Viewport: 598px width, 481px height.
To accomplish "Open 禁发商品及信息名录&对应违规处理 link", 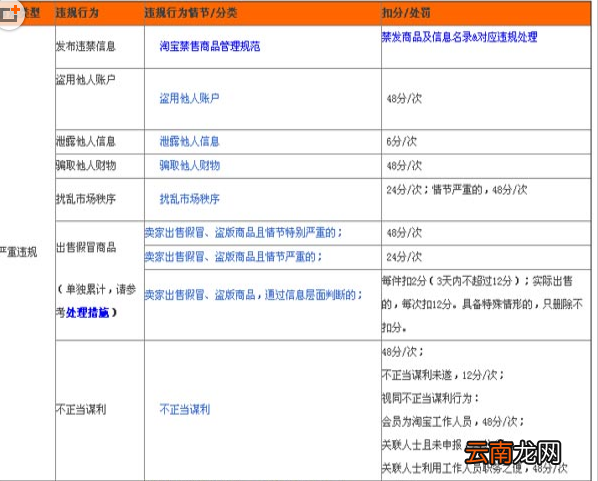I will pos(460,37).
